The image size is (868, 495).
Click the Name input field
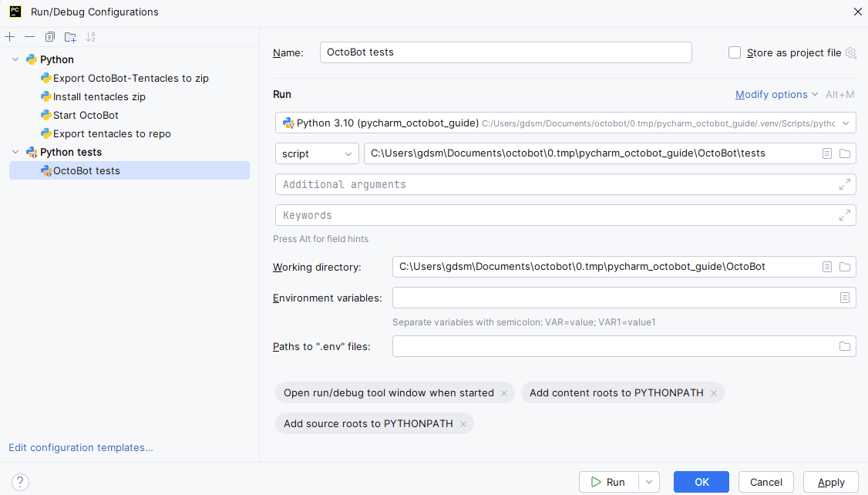click(x=506, y=52)
